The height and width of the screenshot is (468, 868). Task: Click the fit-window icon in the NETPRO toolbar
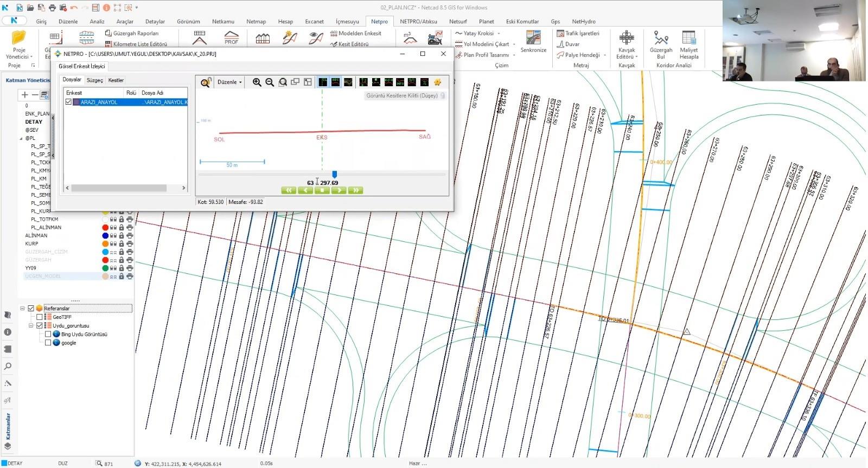point(308,82)
